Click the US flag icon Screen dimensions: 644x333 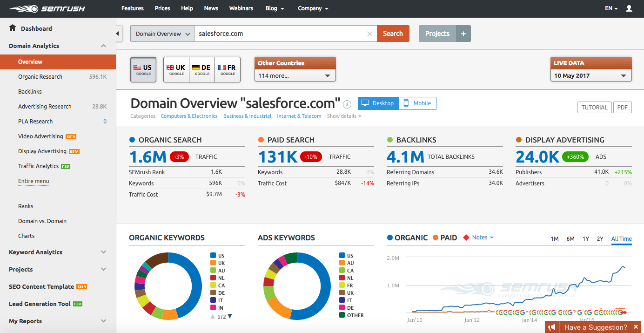(x=137, y=67)
